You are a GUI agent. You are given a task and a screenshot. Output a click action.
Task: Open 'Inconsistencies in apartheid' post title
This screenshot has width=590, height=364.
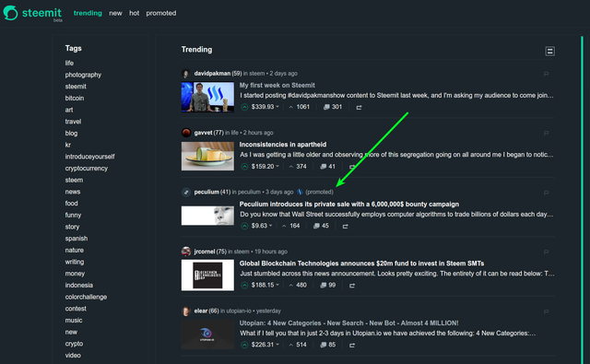pyautogui.click(x=283, y=145)
